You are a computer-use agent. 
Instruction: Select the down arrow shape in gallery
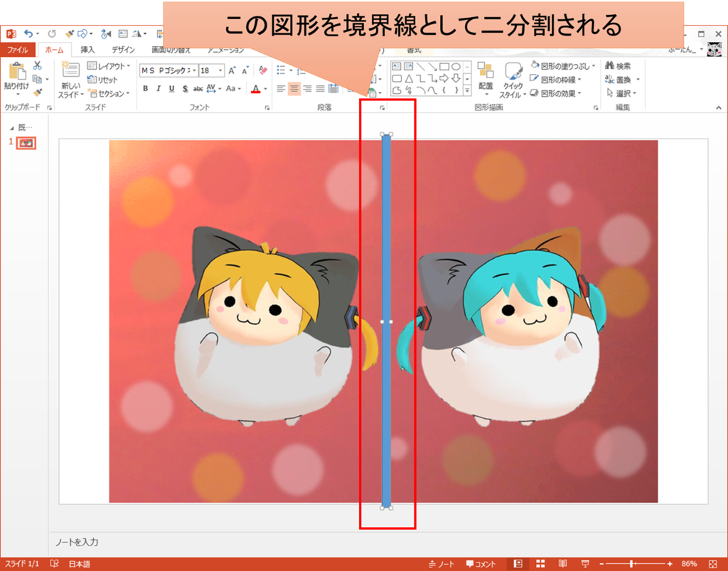(x=456, y=78)
